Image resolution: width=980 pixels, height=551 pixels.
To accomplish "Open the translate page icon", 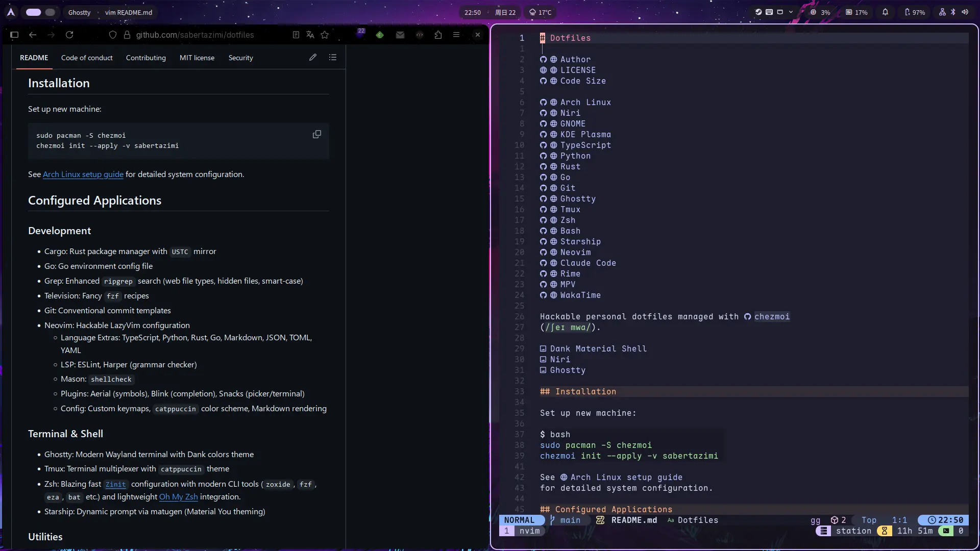I will pyautogui.click(x=310, y=35).
